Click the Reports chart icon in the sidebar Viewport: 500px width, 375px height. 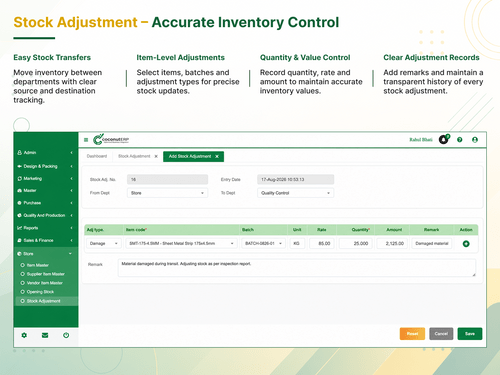pyautogui.click(x=19, y=228)
